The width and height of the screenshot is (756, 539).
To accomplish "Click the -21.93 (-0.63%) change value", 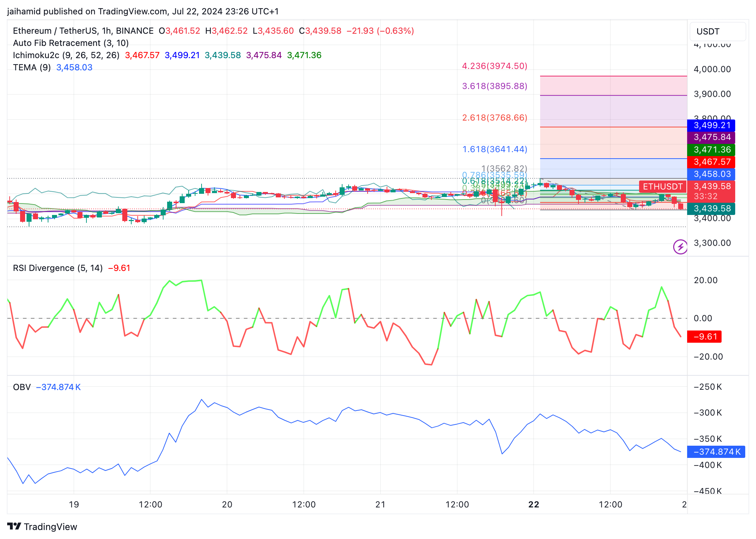I will [380, 31].
